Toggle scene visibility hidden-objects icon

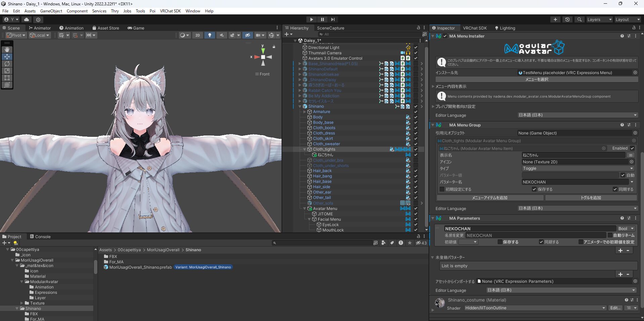click(248, 35)
